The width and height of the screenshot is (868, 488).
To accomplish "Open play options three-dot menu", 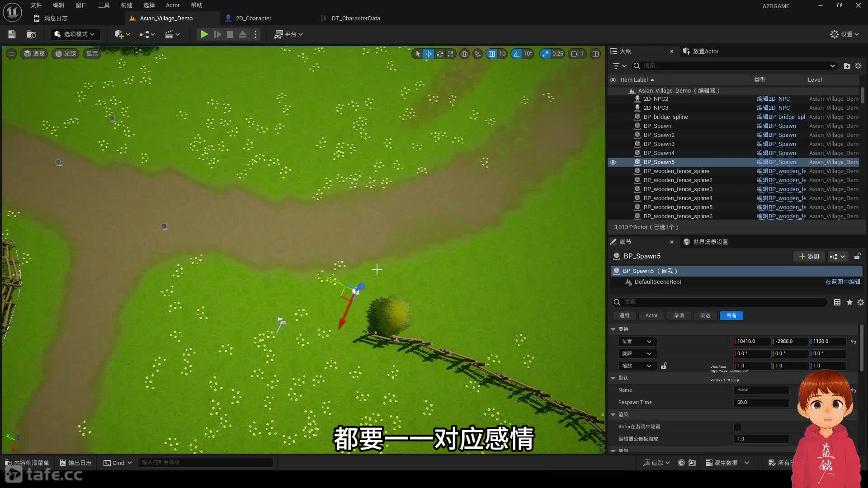I will [255, 34].
